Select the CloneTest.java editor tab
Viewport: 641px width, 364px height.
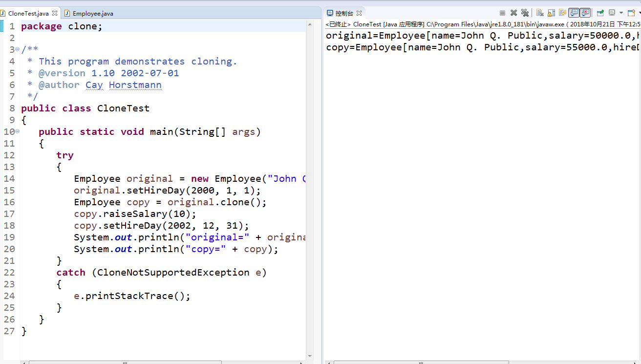[28, 13]
